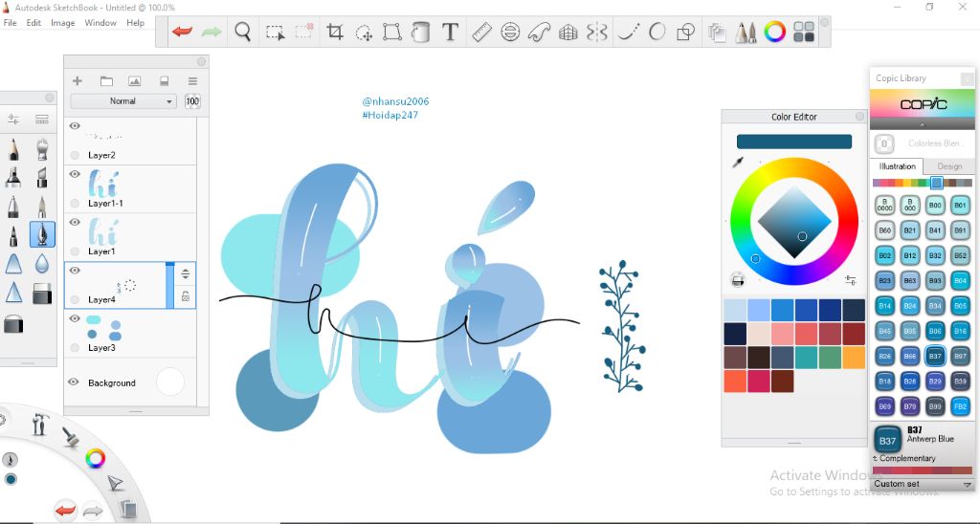The width and height of the screenshot is (980, 524).
Task: Select the hard Eraser brush
Action: coord(42,293)
